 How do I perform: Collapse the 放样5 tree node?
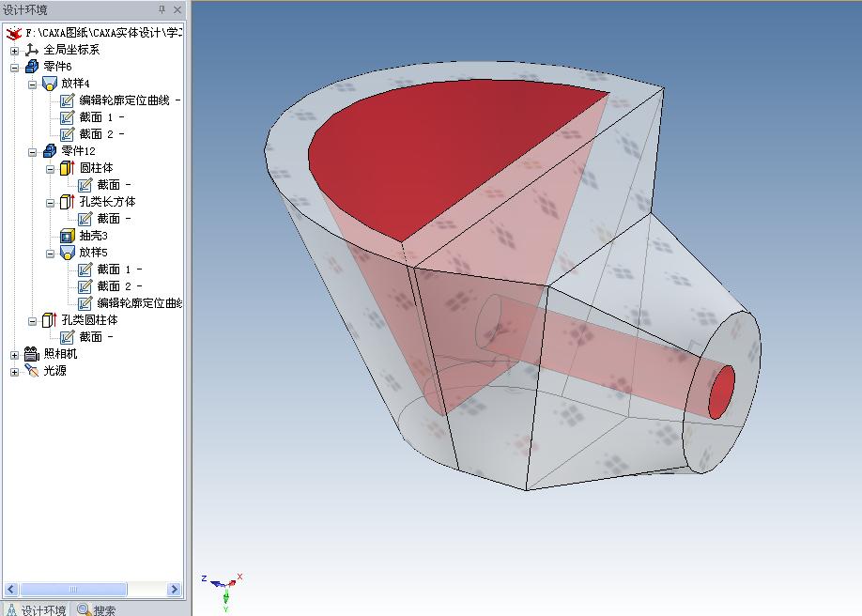[51, 253]
